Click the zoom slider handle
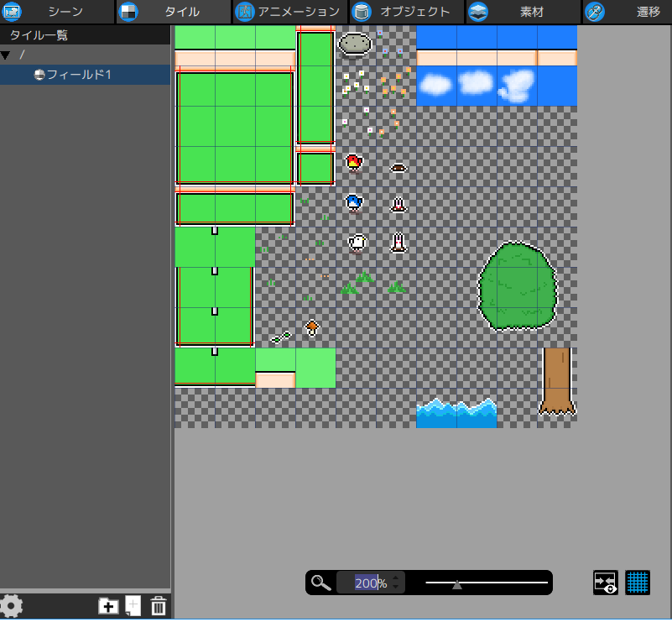Viewport: 672px width, 622px height. pos(457,584)
